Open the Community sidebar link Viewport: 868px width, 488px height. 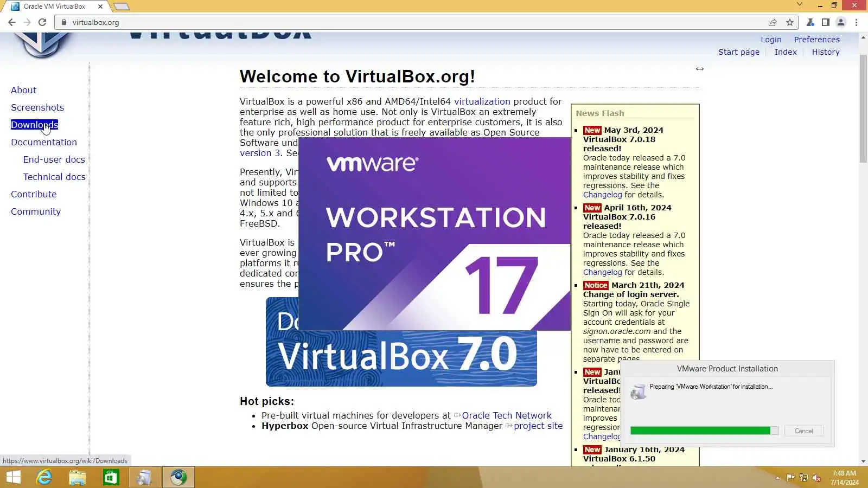tap(36, 211)
